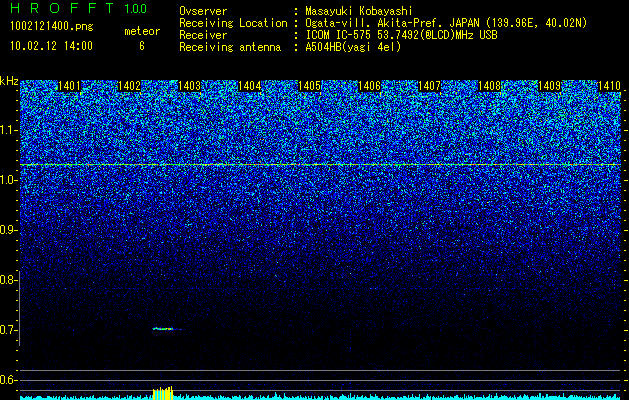The width and height of the screenshot is (629, 400).
Task: Click the 1407 time marker
Action: tap(429, 86)
